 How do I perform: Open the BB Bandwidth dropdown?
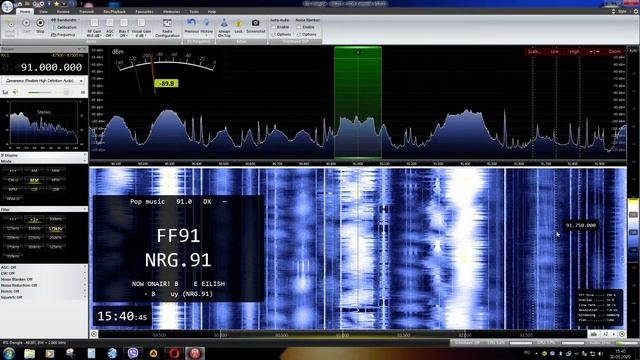65,20
